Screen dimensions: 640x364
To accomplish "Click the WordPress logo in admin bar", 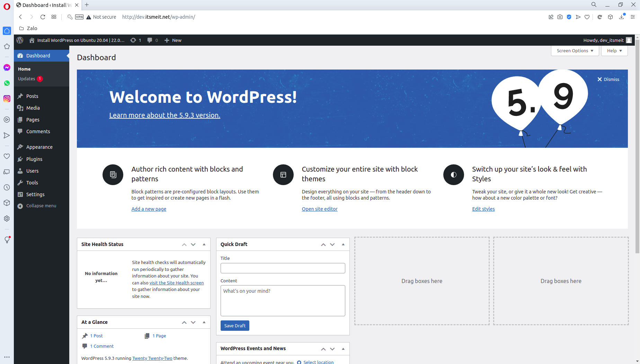I will (20, 40).
